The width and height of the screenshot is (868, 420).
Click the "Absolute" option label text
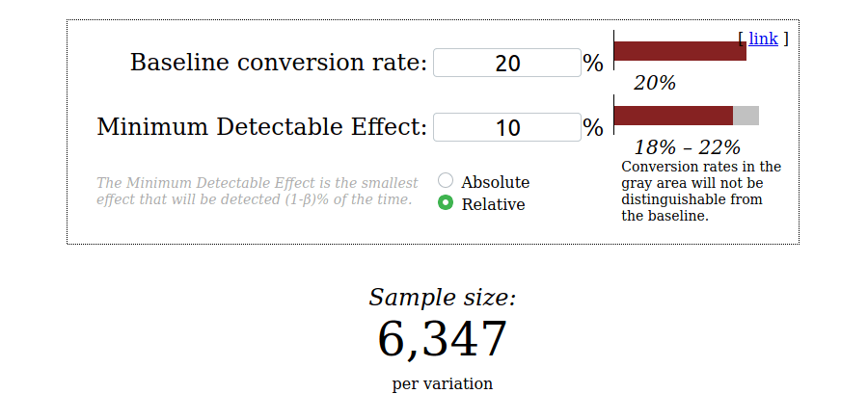(x=495, y=182)
